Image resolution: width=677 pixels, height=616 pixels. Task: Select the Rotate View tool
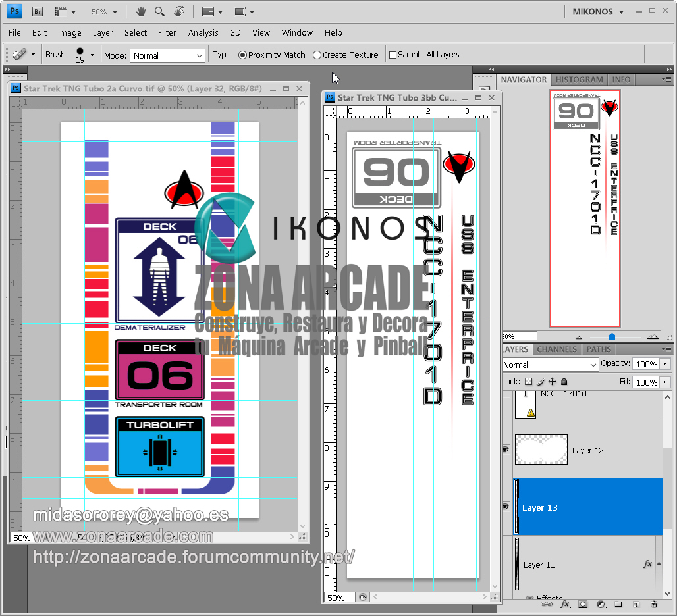(x=179, y=12)
